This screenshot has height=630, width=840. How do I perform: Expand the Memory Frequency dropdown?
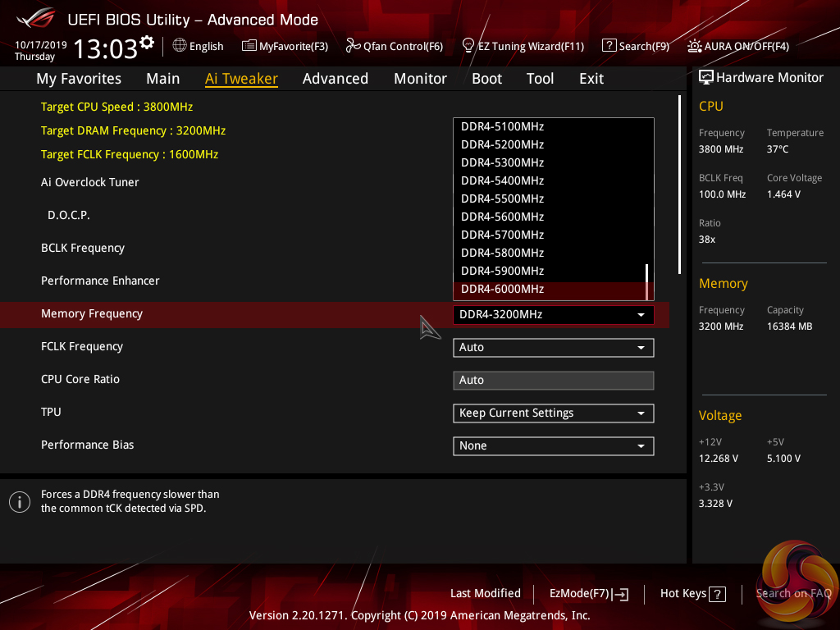[553, 314]
